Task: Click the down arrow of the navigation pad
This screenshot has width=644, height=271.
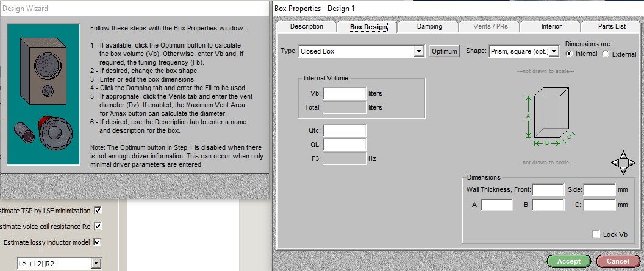Action: [623, 171]
